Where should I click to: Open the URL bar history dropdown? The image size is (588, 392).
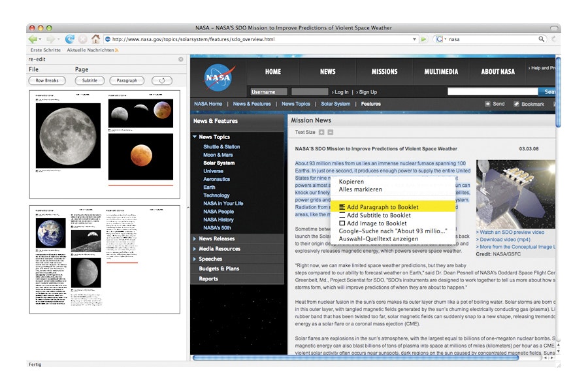point(414,39)
